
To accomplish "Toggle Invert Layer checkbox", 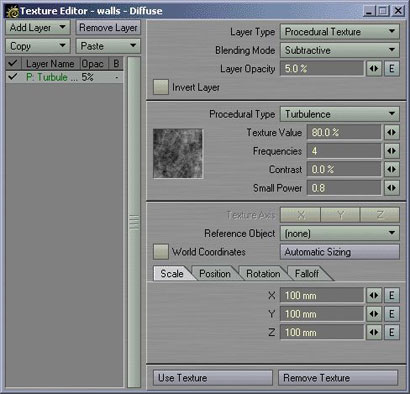I will point(161,87).
